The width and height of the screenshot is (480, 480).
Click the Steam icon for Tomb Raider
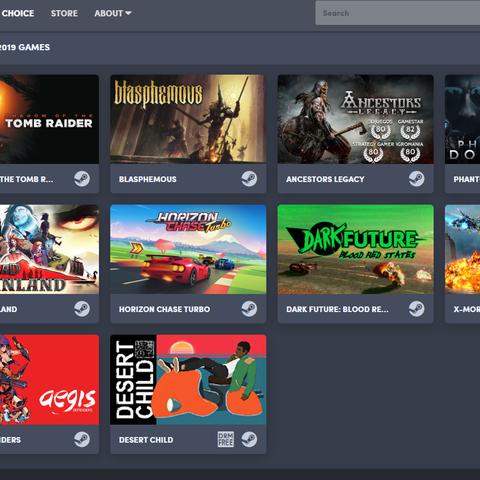82,179
